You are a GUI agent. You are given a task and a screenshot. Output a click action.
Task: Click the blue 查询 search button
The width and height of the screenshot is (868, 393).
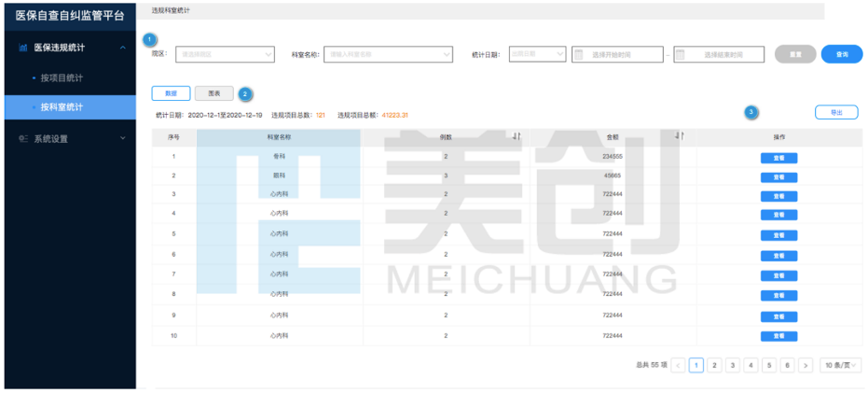[842, 55]
